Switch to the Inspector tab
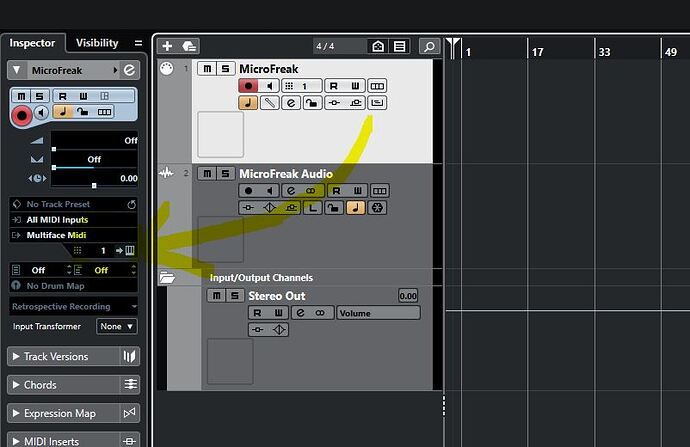The width and height of the screenshot is (690, 447). [32, 43]
